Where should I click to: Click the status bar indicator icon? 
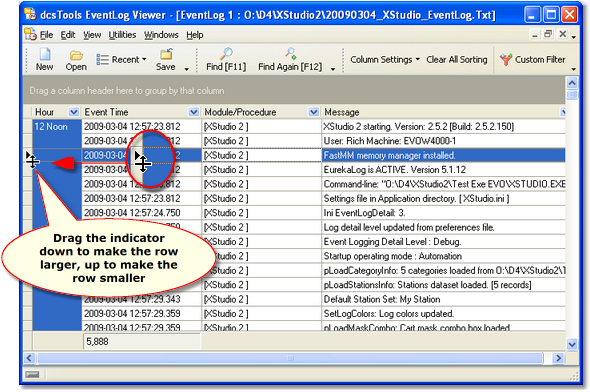point(32,374)
